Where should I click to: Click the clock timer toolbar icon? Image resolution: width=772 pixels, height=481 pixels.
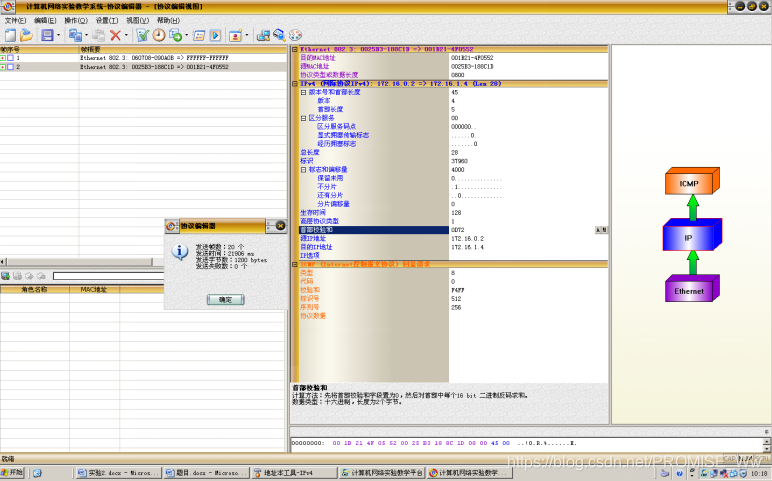[159, 35]
